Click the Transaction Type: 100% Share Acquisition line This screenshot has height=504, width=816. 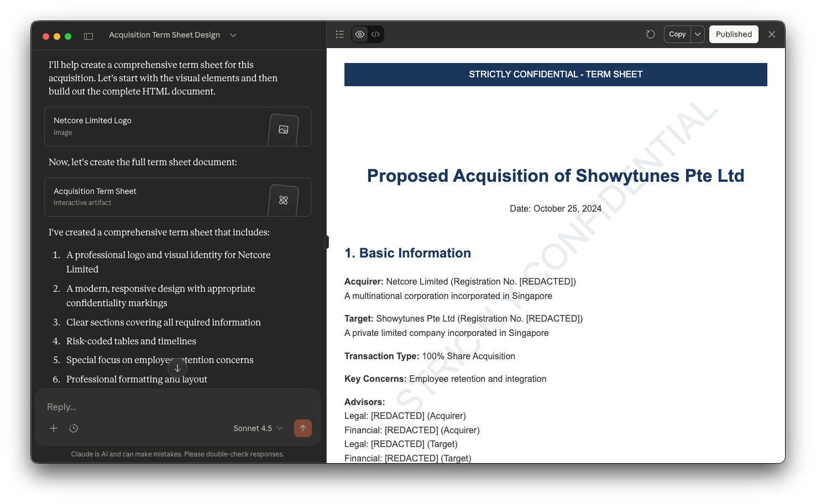point(430,356)
